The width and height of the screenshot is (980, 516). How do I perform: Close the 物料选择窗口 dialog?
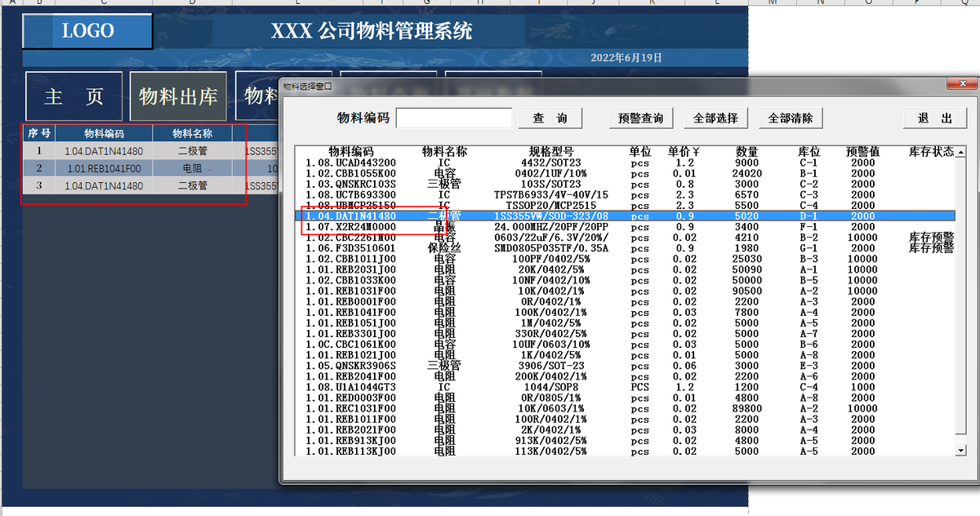pos(961,84)
